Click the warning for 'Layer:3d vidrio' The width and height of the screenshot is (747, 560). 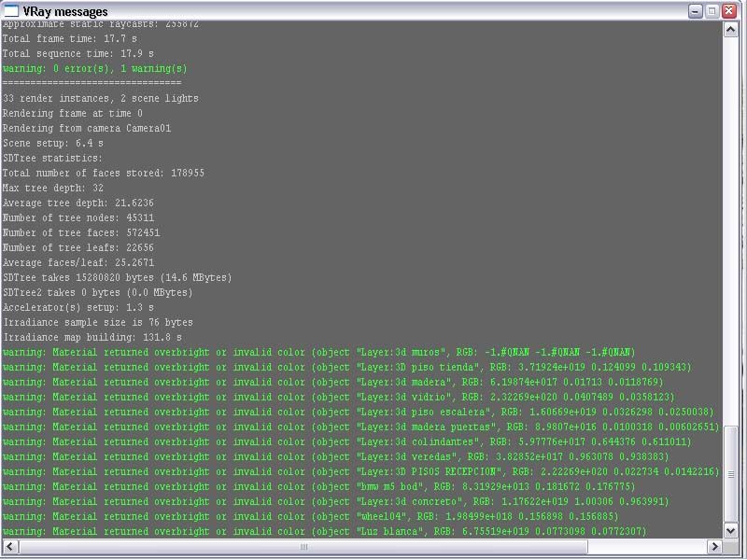pos(339,398)
